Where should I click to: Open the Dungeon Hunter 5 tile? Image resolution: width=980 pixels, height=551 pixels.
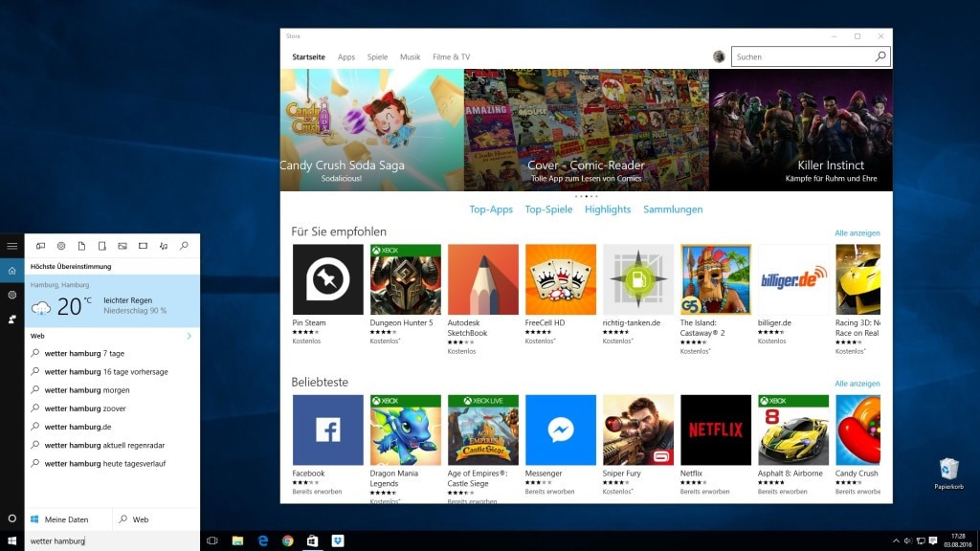(x=405, y=279)
